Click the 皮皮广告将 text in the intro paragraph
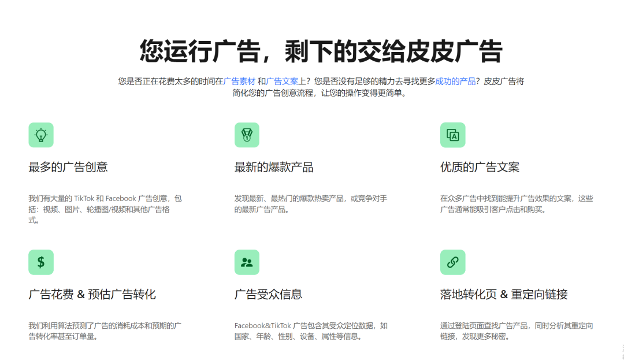 [503, 81]
